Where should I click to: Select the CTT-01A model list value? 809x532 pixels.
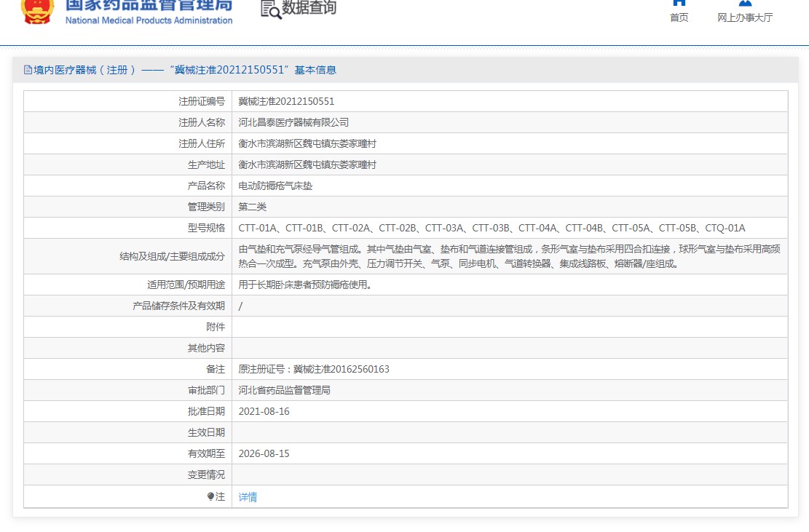[492, 228]
